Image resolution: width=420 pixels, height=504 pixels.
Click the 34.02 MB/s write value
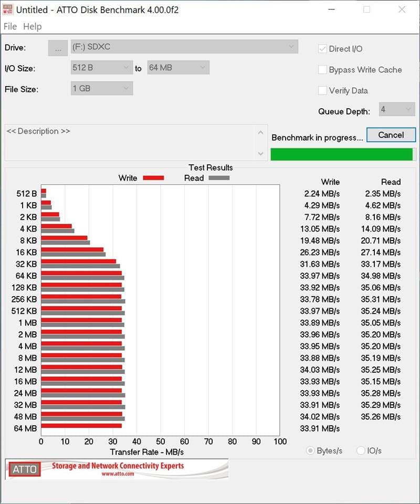(320, 416)
